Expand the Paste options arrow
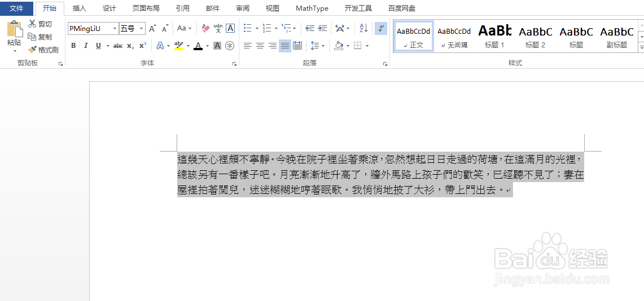 (15, 51)
